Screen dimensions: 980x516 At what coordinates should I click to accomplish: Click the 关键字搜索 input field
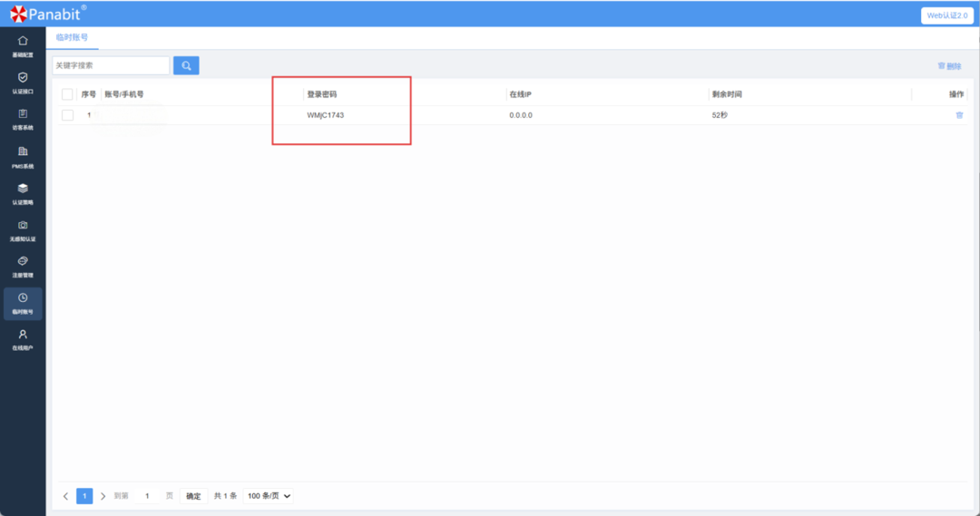111,65
